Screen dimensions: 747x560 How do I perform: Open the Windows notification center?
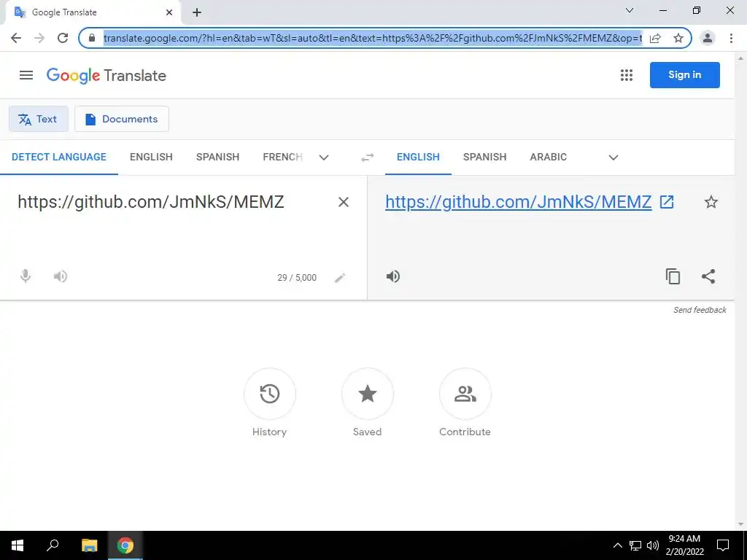tap(723, 545)
